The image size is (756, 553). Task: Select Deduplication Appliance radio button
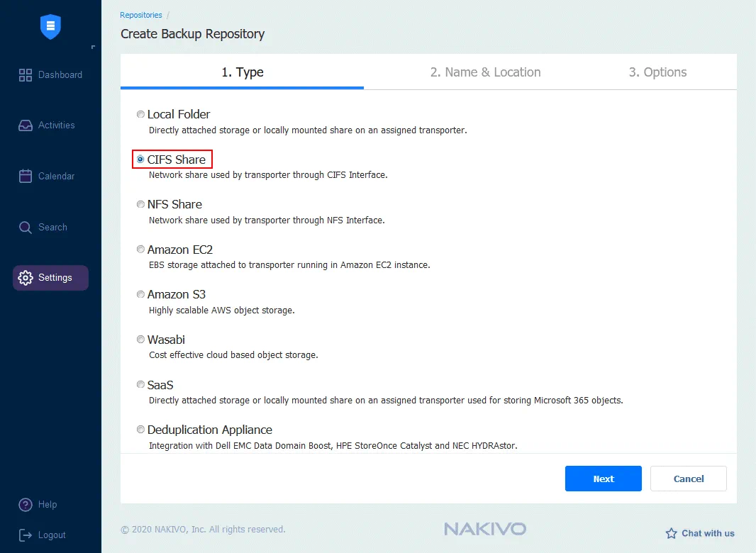pyautogui.click(x=140, y=430)
